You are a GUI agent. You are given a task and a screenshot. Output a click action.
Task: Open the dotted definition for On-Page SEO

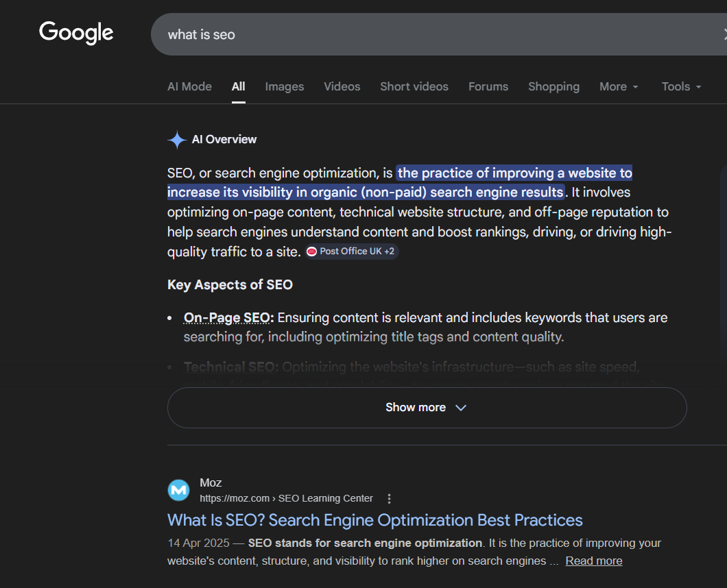pos(227,317)
